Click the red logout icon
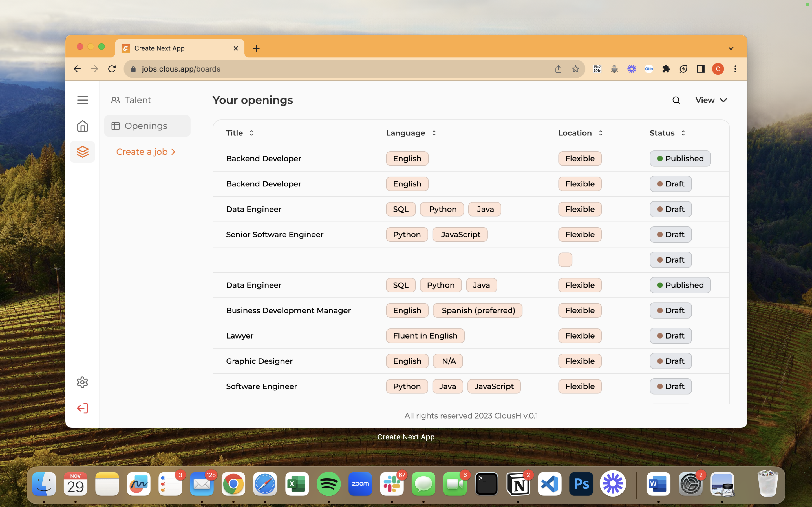This screenshot has width=812, height=507. [x=83, y=408]
